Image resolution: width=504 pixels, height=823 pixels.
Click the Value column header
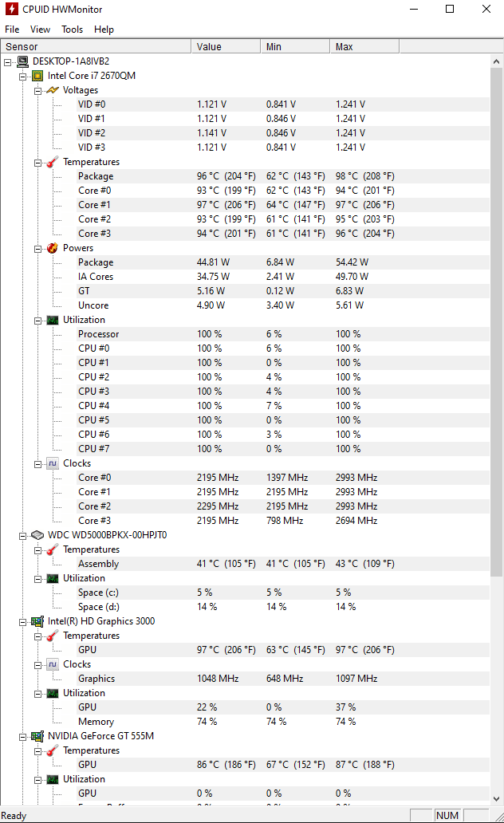[x=209, y=47]
